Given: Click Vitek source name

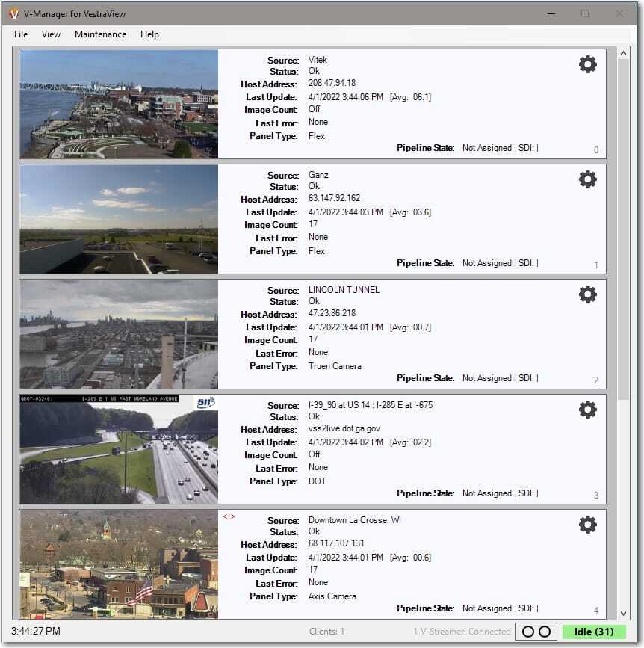Looking at the screenshot, I should [318, 60].
